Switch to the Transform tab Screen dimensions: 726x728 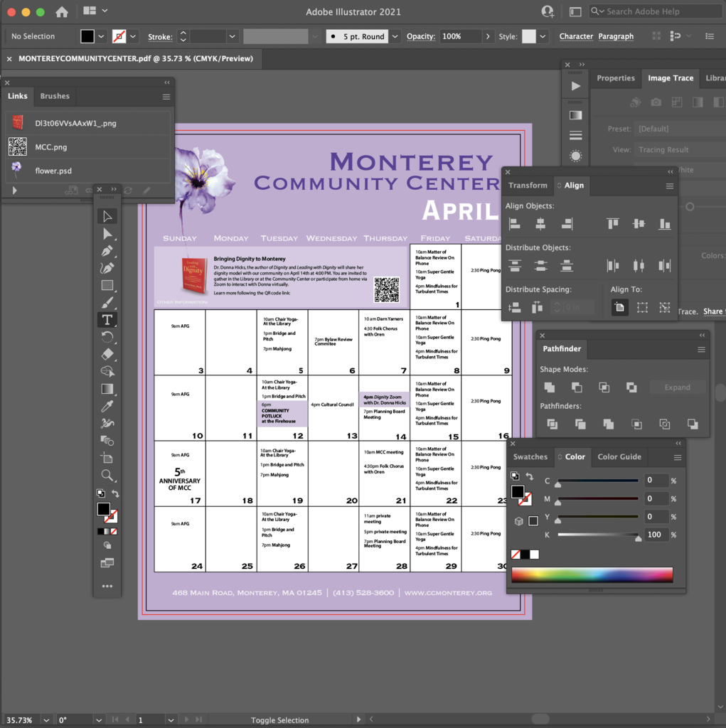pos(528,186)
